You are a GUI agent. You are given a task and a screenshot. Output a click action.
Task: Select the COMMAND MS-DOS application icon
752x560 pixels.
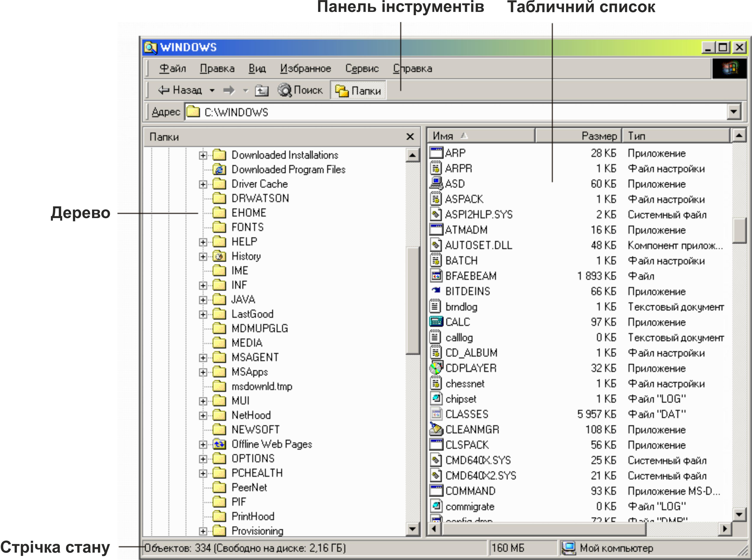click(436, 490)
